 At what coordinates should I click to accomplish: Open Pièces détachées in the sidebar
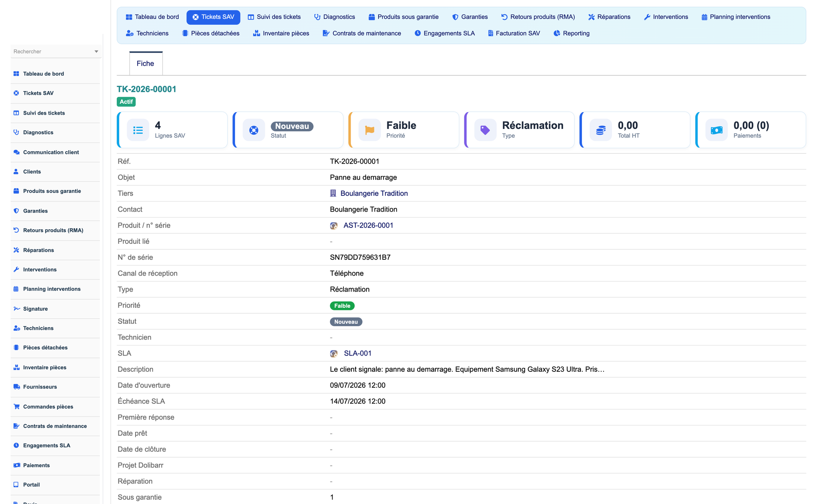[45, 348]
